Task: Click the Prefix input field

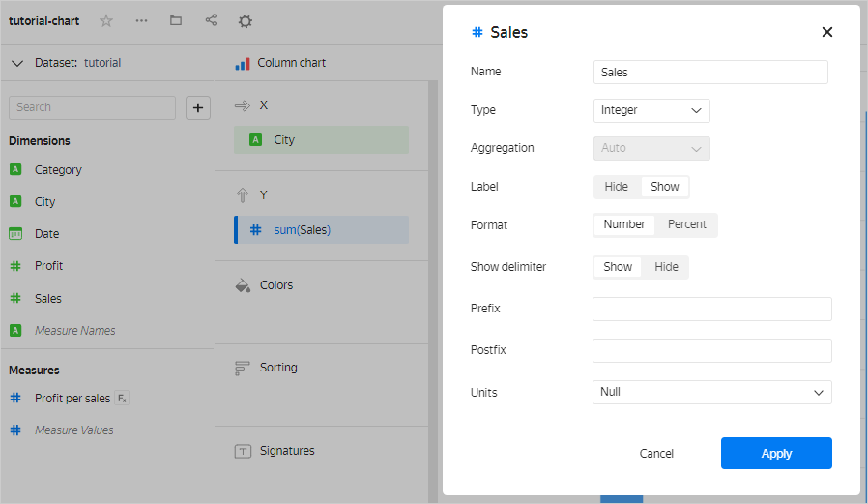Action: pyautogui.click(x=711, y=309)
